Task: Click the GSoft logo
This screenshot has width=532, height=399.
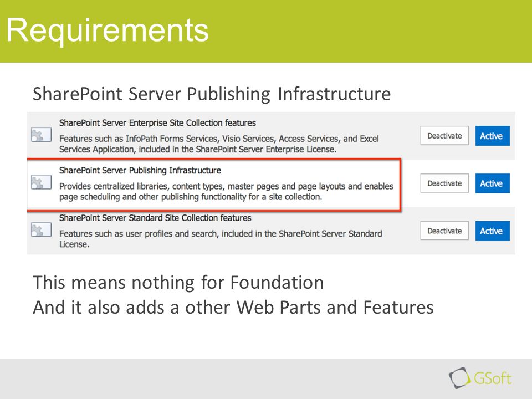Action: tap(480, 377)
